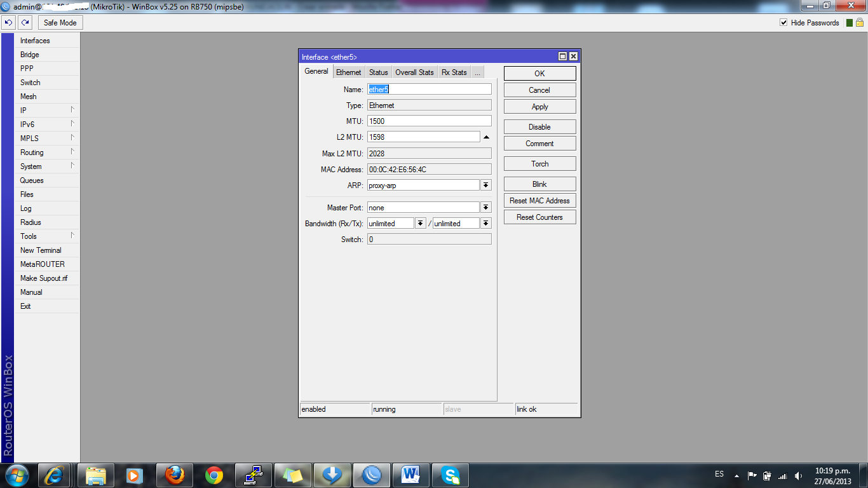Click the Torch button
This screenshot has width=868, height=488.
pos(540,164)
